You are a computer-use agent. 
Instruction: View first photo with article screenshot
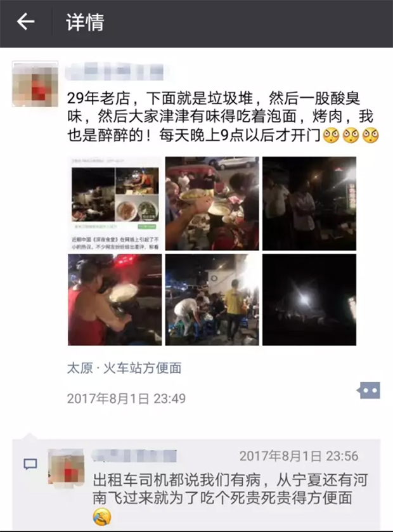(115, 204)
